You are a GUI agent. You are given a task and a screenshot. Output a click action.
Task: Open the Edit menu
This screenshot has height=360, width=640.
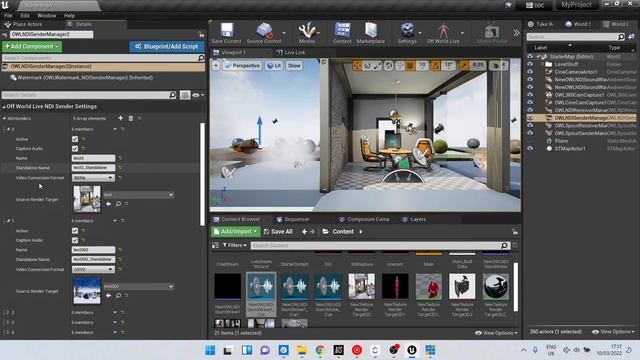pos(25,16)
